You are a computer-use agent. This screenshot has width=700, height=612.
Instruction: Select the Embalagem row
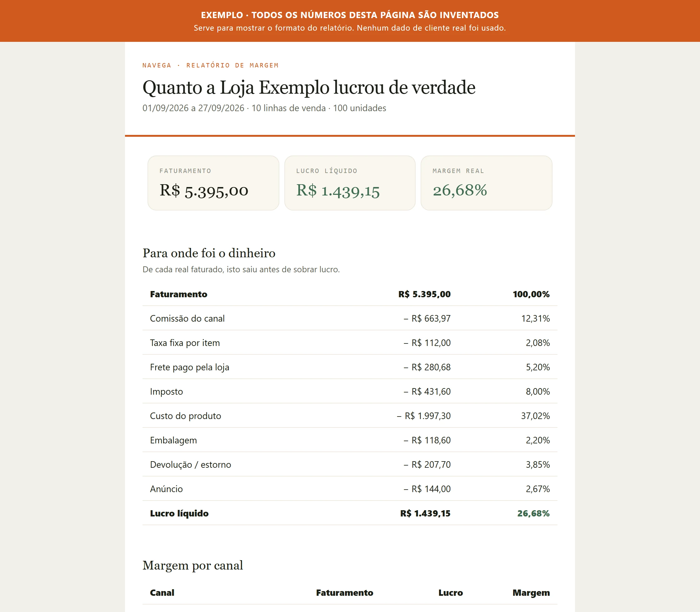point(350,440)
